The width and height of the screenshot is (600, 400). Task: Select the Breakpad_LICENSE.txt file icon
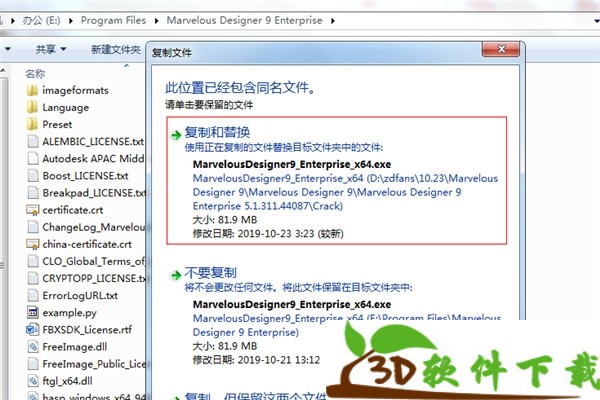33,193
